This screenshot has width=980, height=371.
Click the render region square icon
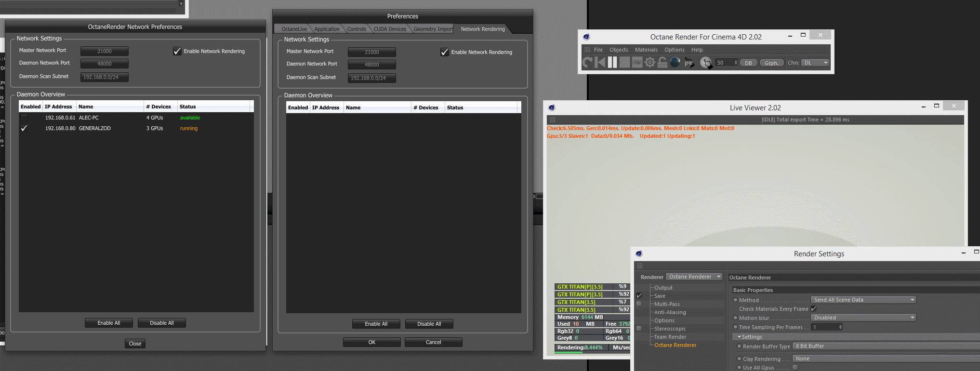click(x=625, y=62)
